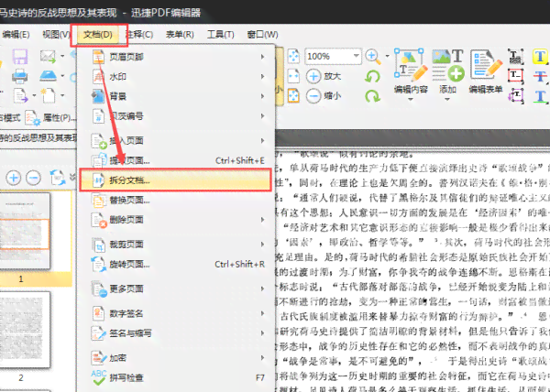The image size is (550, 392).
Task: Rotate view clockwise green arrow
Action: [372, 95]
